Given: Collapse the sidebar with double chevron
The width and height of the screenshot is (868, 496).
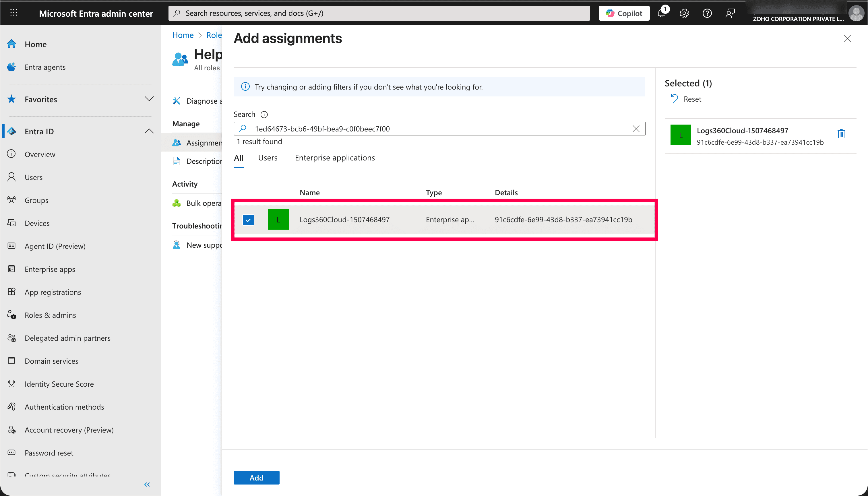Looking at the screenshot, I should coord(147,484).
